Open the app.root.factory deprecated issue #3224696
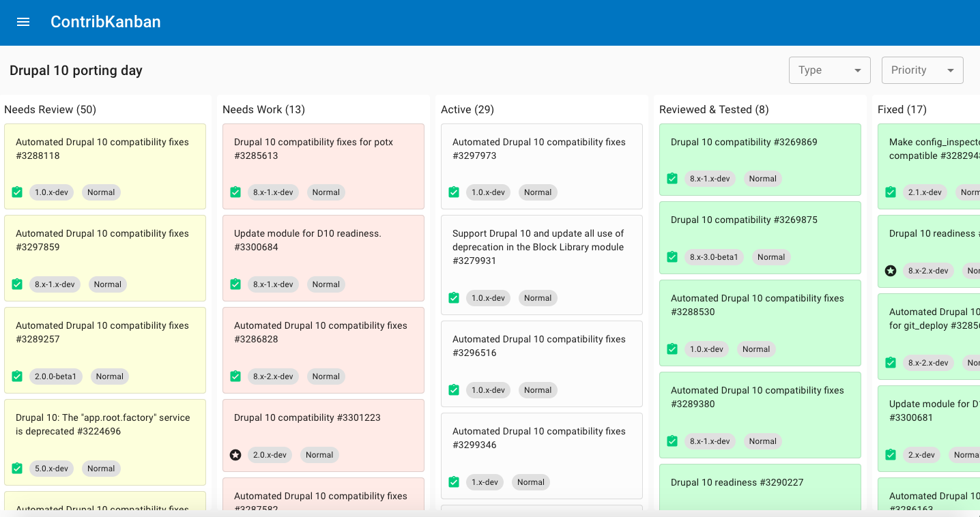Image resolution: width=980 pixels, height=517 pixels. (x=105, y=442)
